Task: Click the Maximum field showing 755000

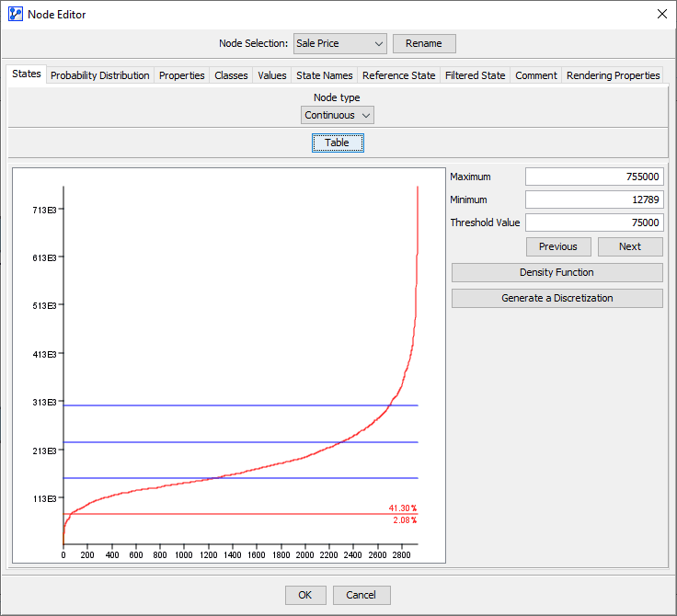Action: click(x=594, y=177)
